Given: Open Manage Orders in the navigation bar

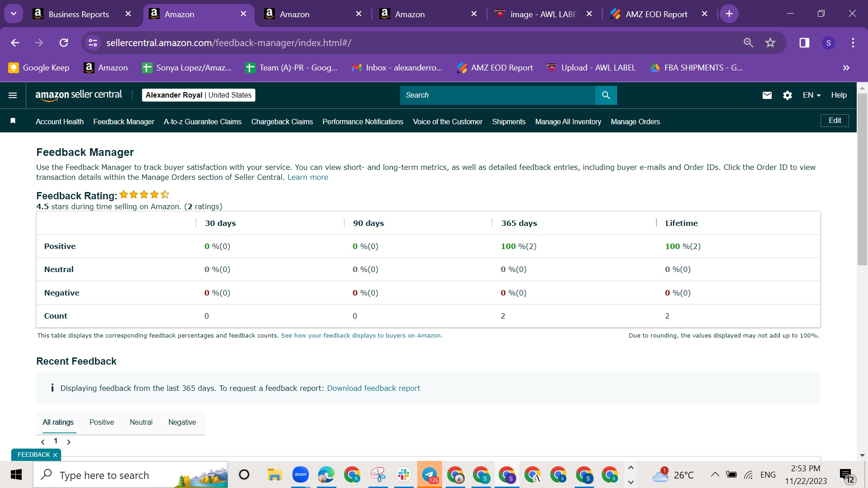Looking at the screenshot, I should point(635,122).
